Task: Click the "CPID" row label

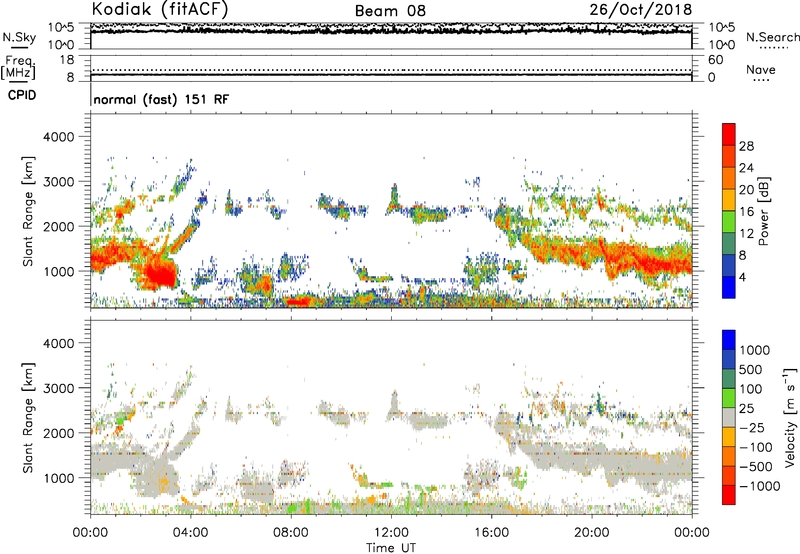Action: click(22, 95)
